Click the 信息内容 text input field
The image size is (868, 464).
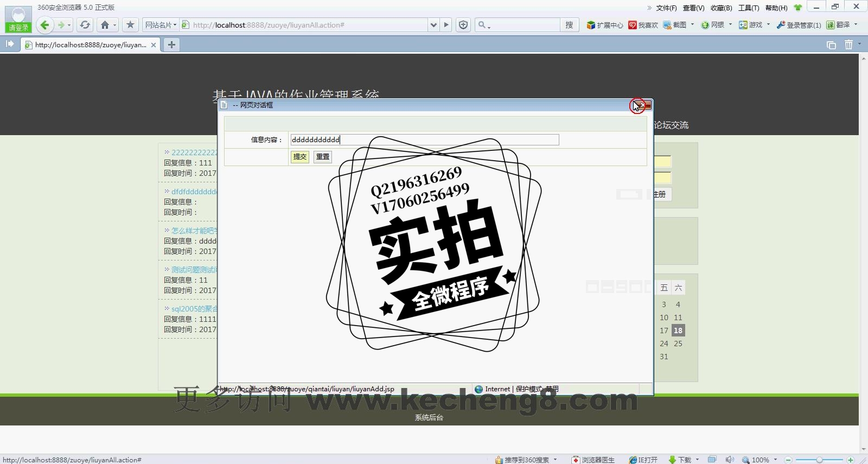[x=424, y=139]
